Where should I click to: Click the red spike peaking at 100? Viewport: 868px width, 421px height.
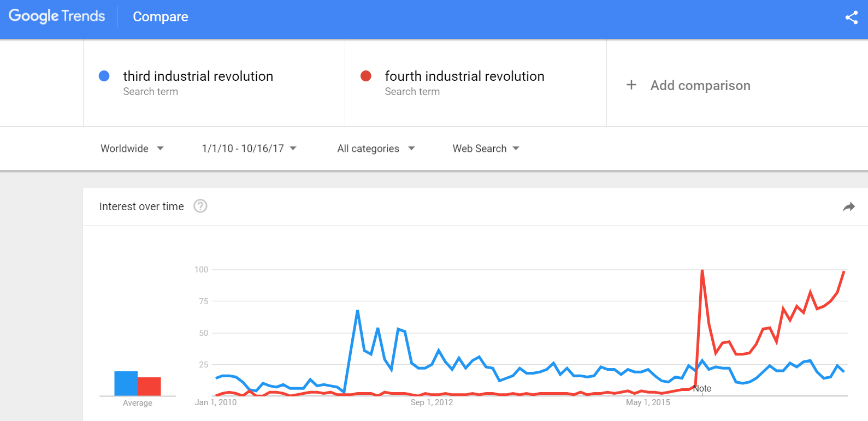coord(702,270)
